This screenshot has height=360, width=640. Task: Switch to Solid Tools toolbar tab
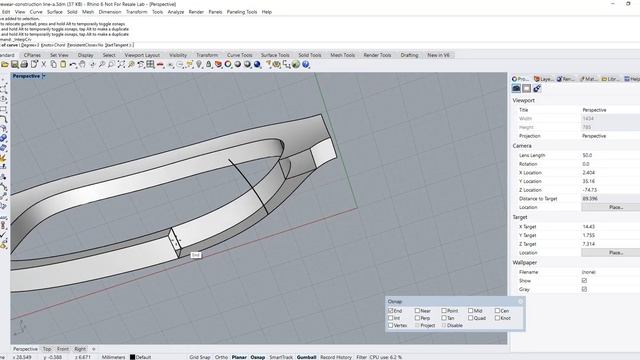pos(310,55)
